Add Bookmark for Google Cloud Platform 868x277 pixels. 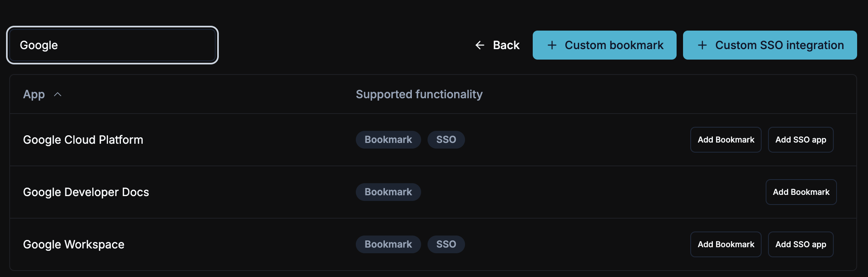point(726,140)
